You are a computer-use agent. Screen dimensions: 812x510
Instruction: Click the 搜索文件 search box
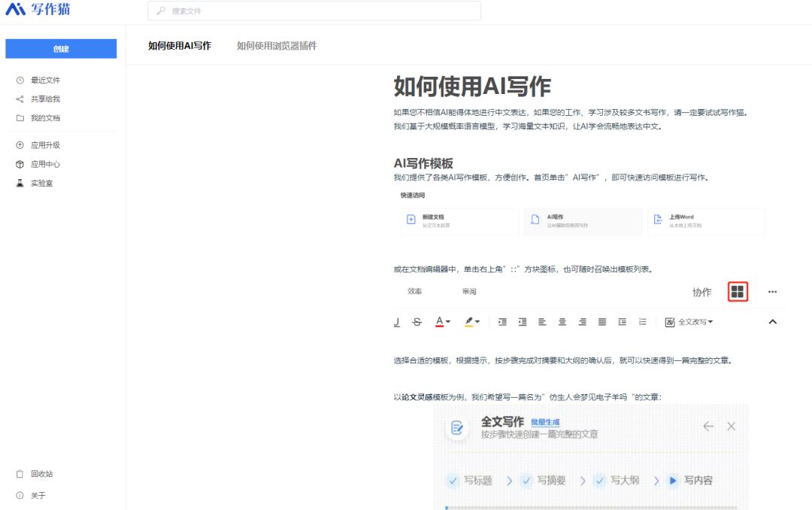click(x=314, y=11)
